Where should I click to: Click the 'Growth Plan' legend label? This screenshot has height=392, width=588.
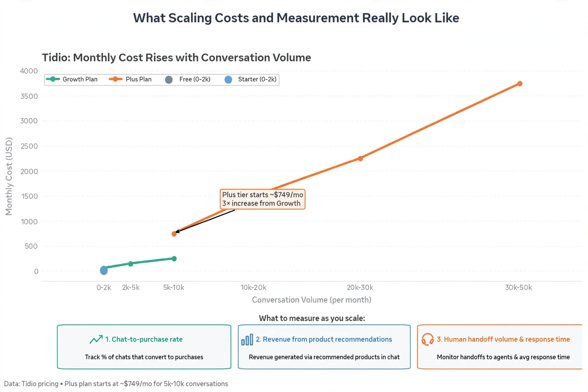[80, 79]
